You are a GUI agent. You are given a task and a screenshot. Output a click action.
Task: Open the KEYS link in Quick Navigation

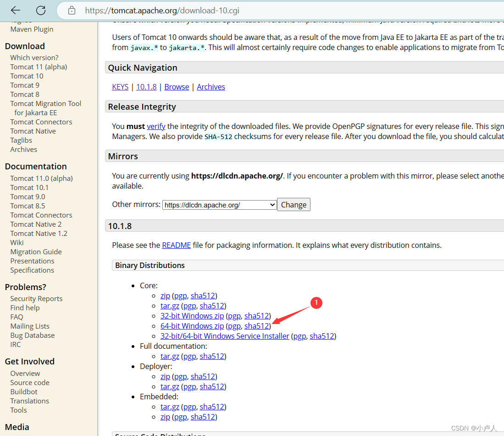pos(120,87)
